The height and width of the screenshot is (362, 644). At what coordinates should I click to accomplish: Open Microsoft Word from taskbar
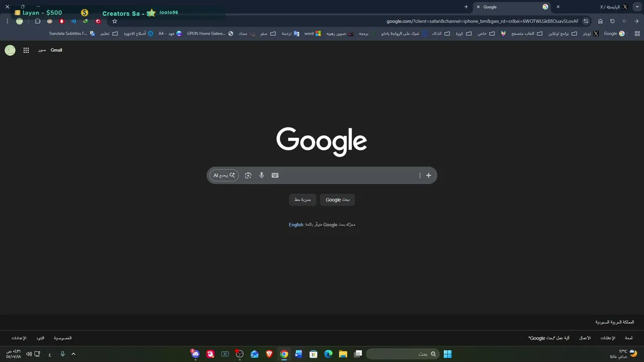[x=299, y=354]
